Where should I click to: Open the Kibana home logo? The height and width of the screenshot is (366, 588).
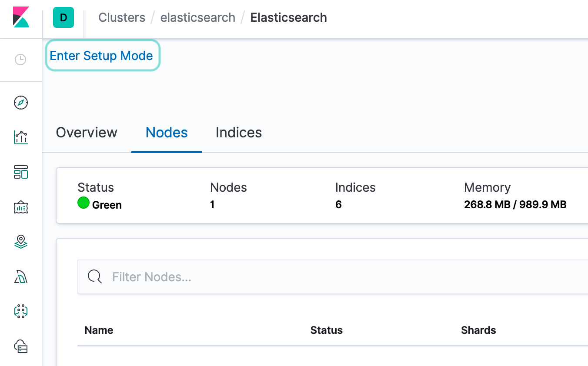[21, 17]
